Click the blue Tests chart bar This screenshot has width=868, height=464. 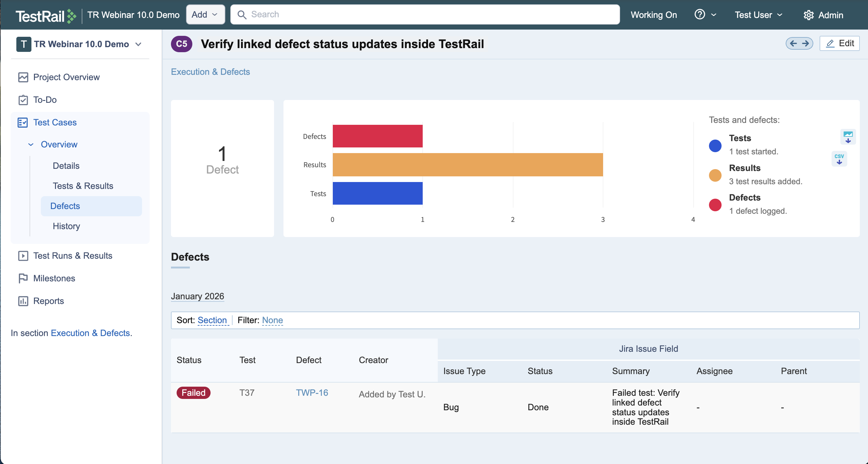pyautogui.click(x=378, y=193)
